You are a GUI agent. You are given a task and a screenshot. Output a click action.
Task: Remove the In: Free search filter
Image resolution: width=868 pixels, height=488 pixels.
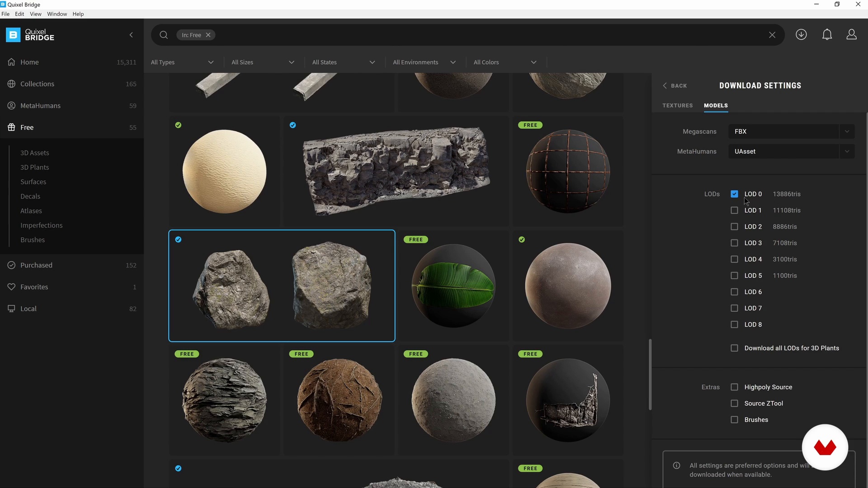pos(208,35)
